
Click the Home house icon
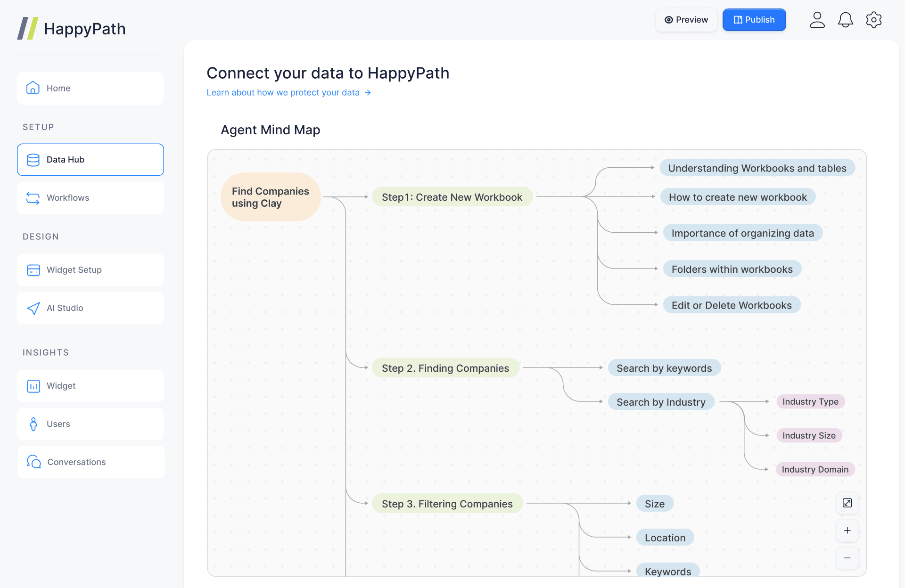(33, 88)
